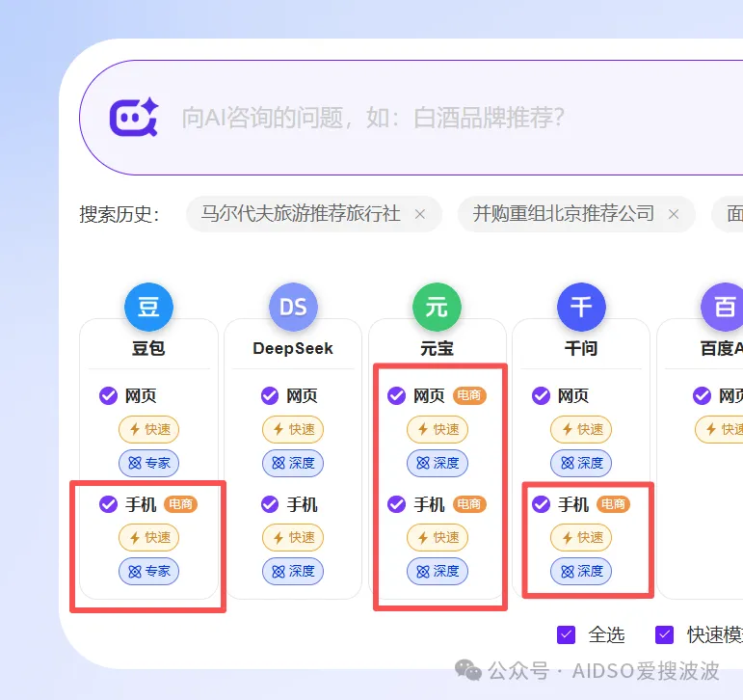Select 快速 mode for 百度AI 网页
Viewport: 743px width, 700px height.
click(719, 429)
